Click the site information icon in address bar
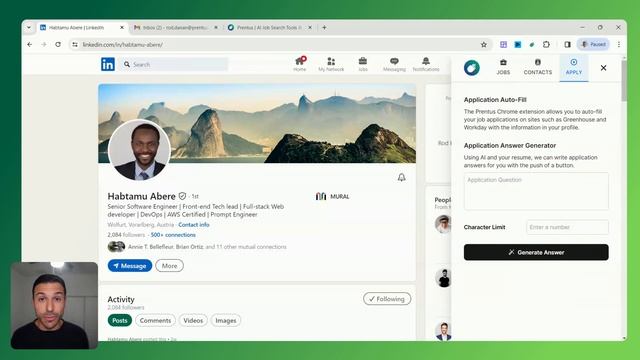Viewport: 640px width, 360px height. [x=75, y=44]
